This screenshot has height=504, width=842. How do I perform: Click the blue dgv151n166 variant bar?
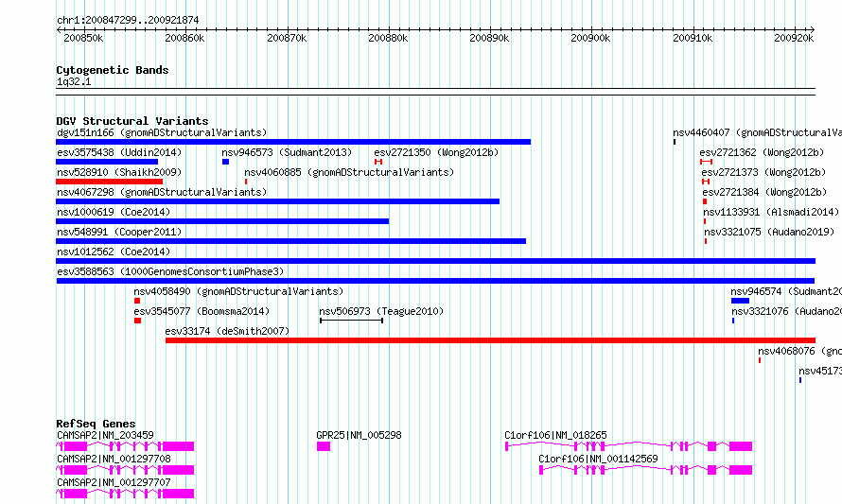(293, 142)
